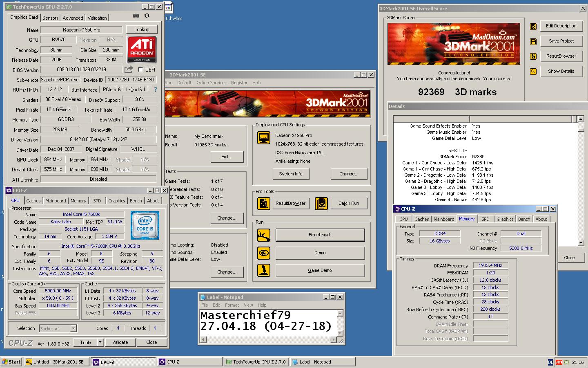Open the Bench tab in left CPU-Z window
Screen dimensions: 588x368
pos(136,201)
